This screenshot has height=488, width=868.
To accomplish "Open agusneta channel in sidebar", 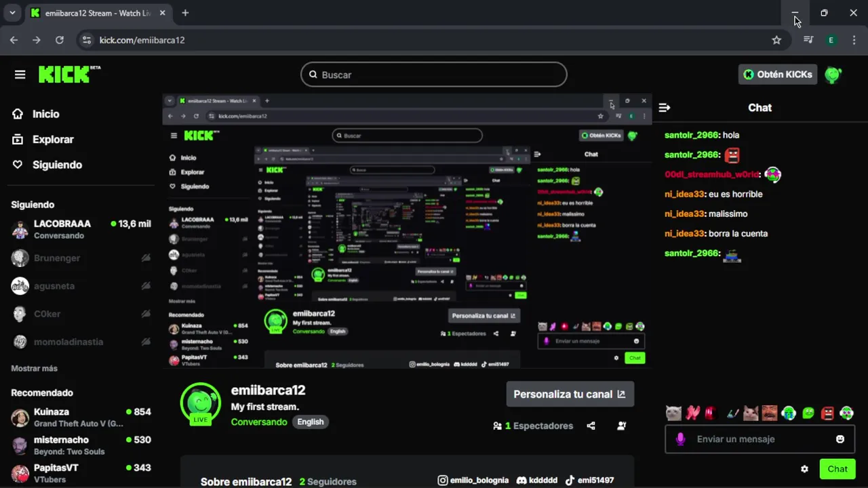I will (81, 286).
